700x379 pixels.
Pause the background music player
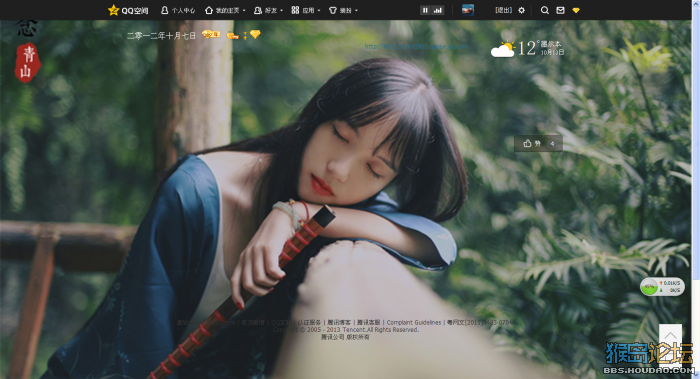click(x=425, y=10)
